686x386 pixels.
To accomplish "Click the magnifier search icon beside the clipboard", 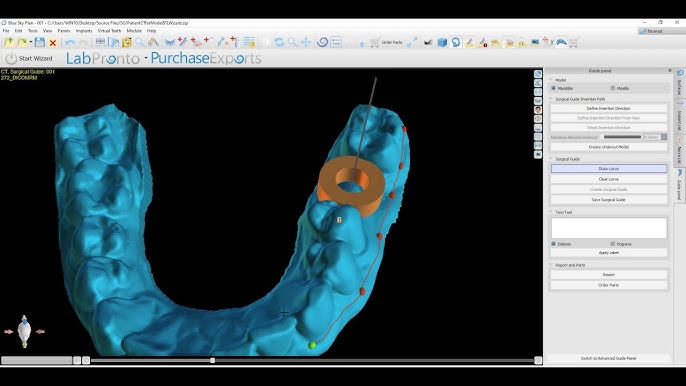I will tap(140, 42).
